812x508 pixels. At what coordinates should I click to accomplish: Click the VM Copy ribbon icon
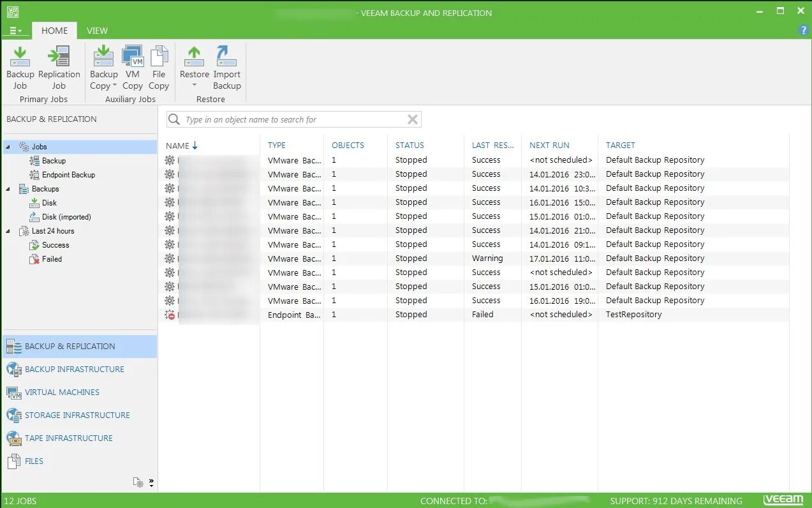click(133, 56)
